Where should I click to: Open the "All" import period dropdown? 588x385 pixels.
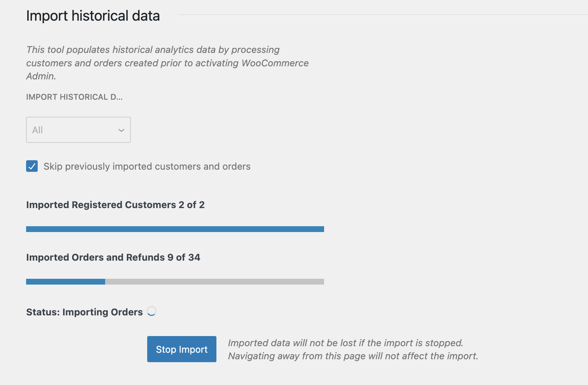point(78,130)
